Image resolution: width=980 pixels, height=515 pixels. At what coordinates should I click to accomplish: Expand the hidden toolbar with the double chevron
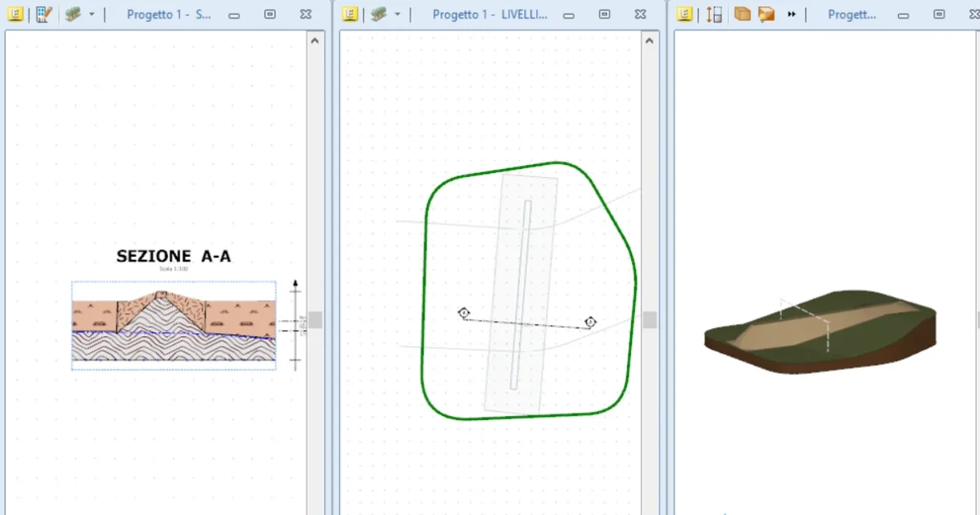pos(791,14)
